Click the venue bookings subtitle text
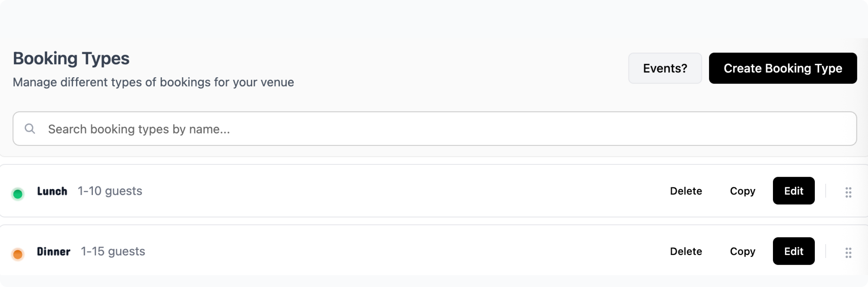Image resolution: width=868 pixels, height=287 pixels. click(x=153, y=82)
